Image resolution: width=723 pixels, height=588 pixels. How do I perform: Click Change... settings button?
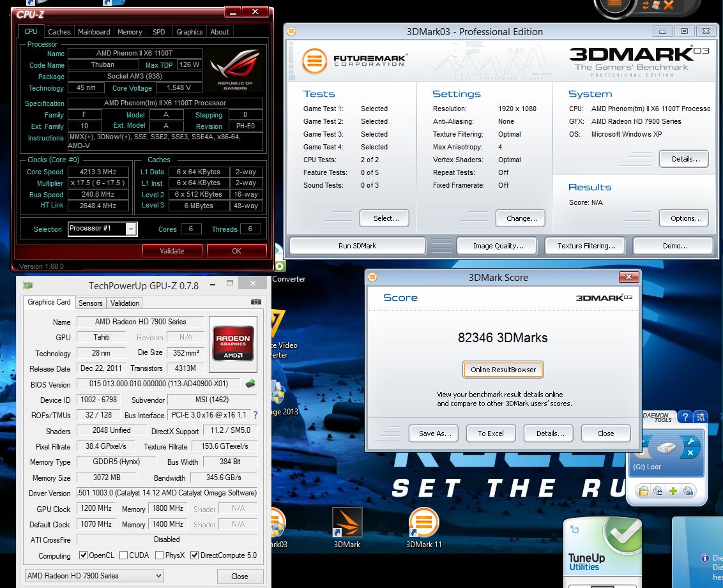click(522, 218)
